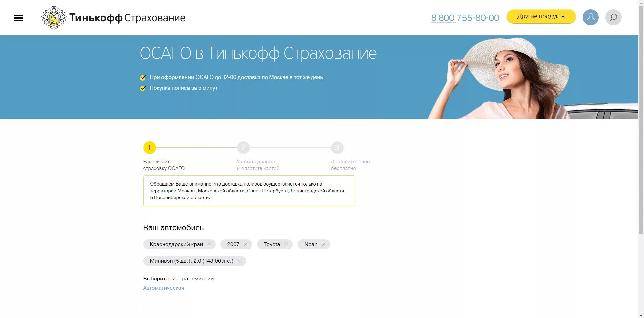Select step 3 circle
This screenshot has width=644, height=318.
tap(337, 148)
